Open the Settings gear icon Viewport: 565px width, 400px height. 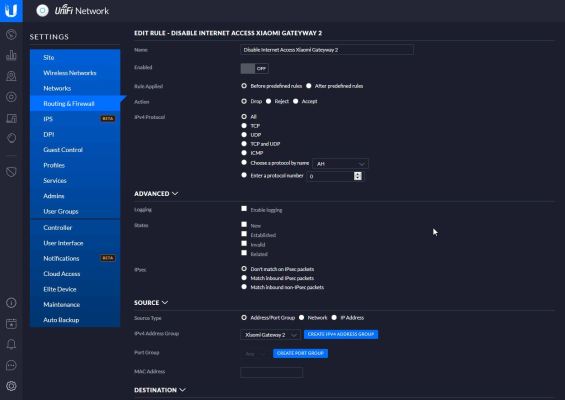[x=11, y=386]
